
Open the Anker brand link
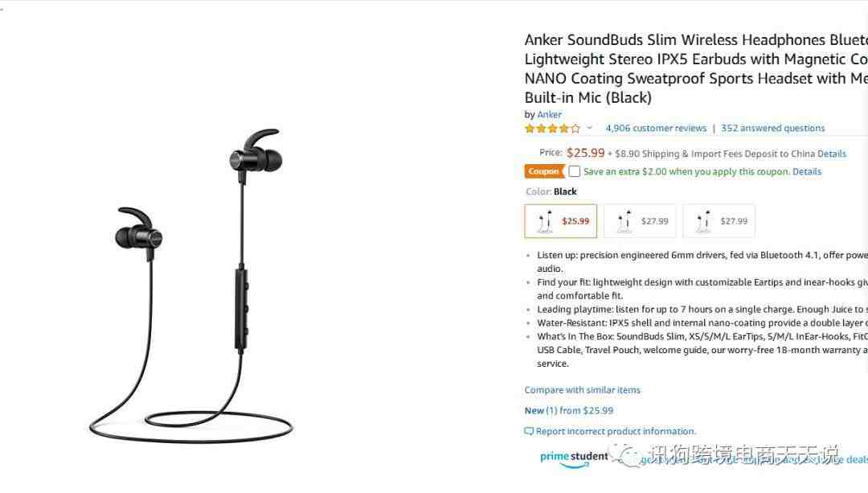pyautogui.click(x=549, y=115)
